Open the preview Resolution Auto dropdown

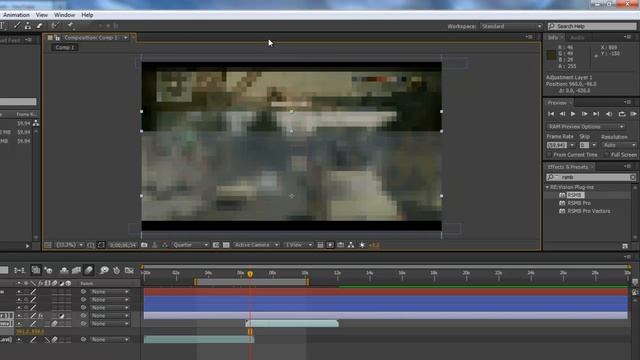pyautogui.click(x=619, y=145)
